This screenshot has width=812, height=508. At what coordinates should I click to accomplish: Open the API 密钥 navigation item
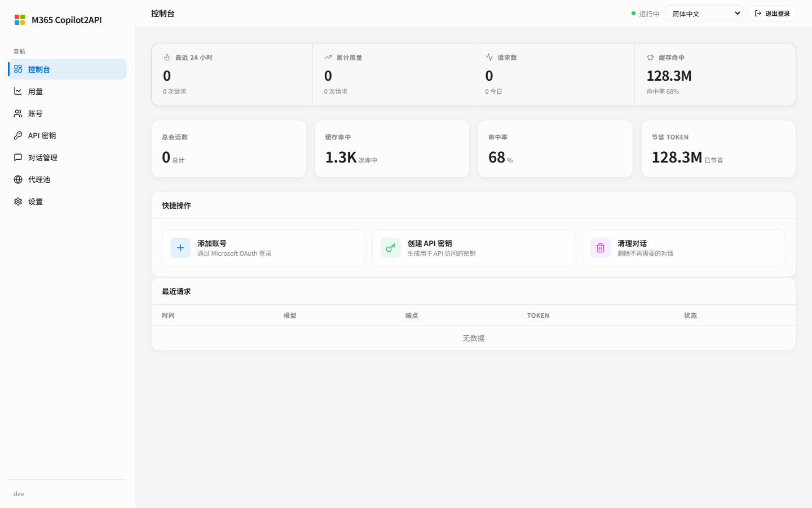68,135
